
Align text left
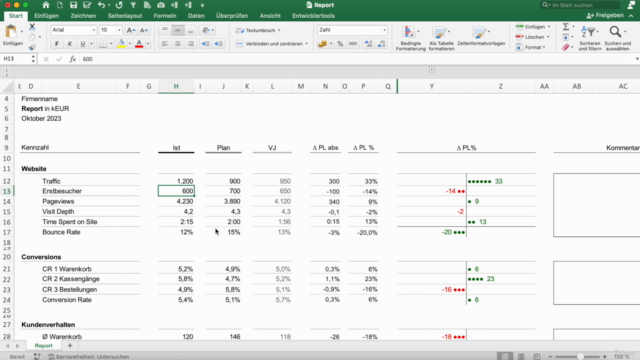(x=164, y=44)
